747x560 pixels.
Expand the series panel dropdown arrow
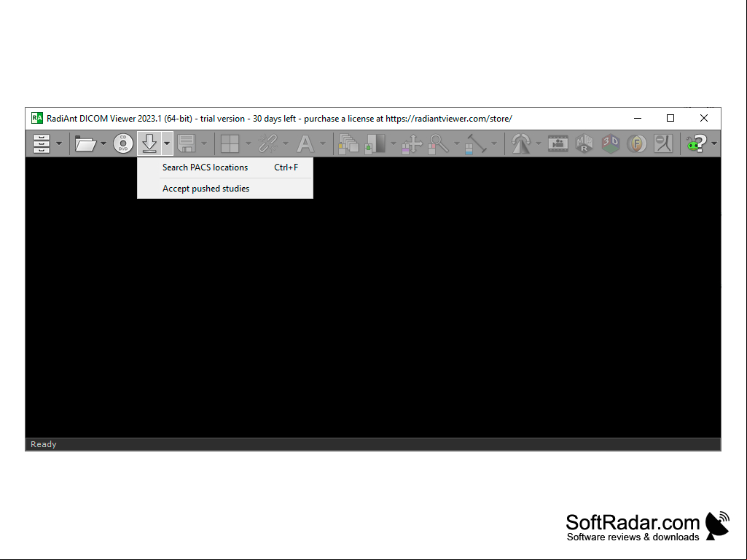(59, 143)
